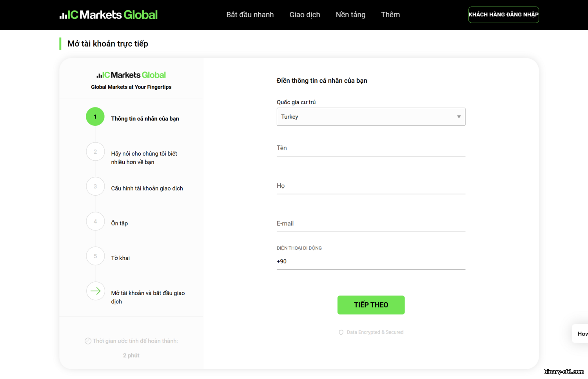This screenshot has height=379, width=588.
Task: Click the green arrow circle icon
Action: 95,291
